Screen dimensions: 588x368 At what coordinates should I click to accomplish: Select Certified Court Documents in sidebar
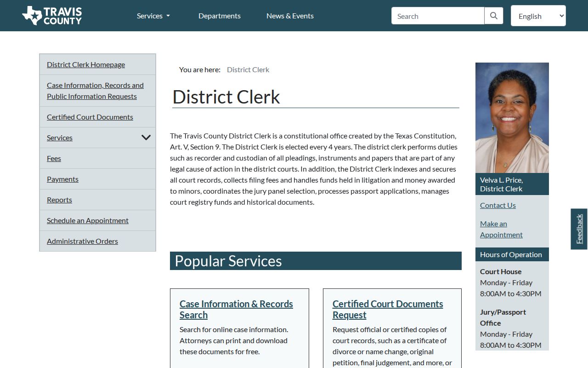click(90, 117)
